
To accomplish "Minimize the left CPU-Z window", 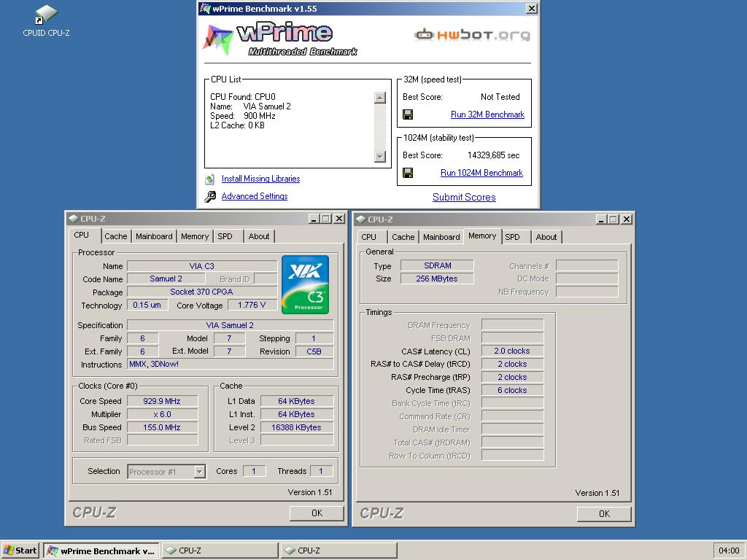I will (x=314, y=219).
